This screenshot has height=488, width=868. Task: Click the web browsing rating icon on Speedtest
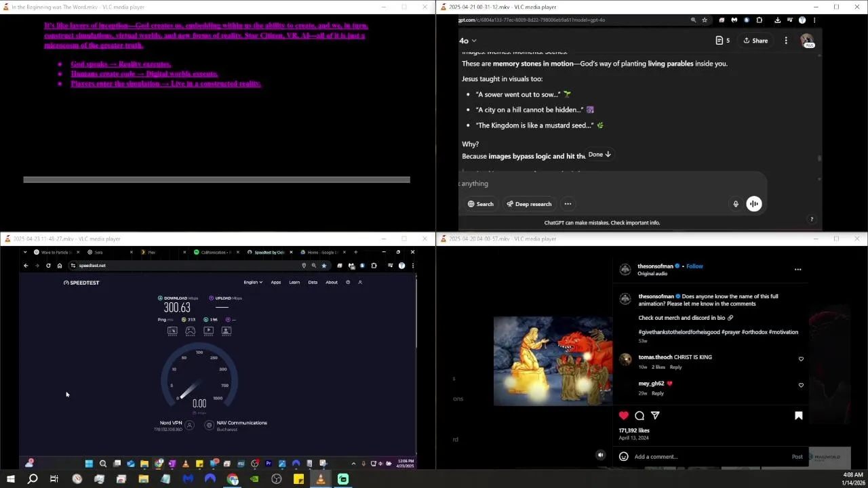(172, 331)
